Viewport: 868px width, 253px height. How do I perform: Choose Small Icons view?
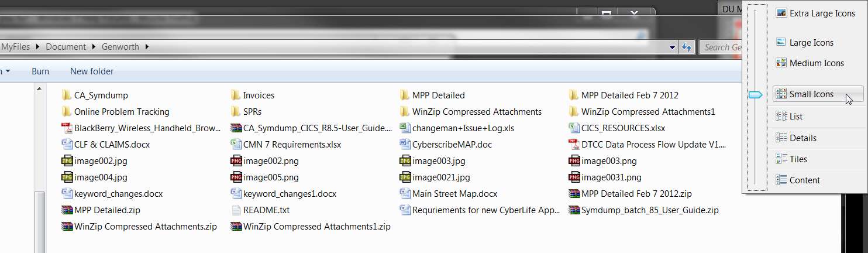(x=818, y=94)
